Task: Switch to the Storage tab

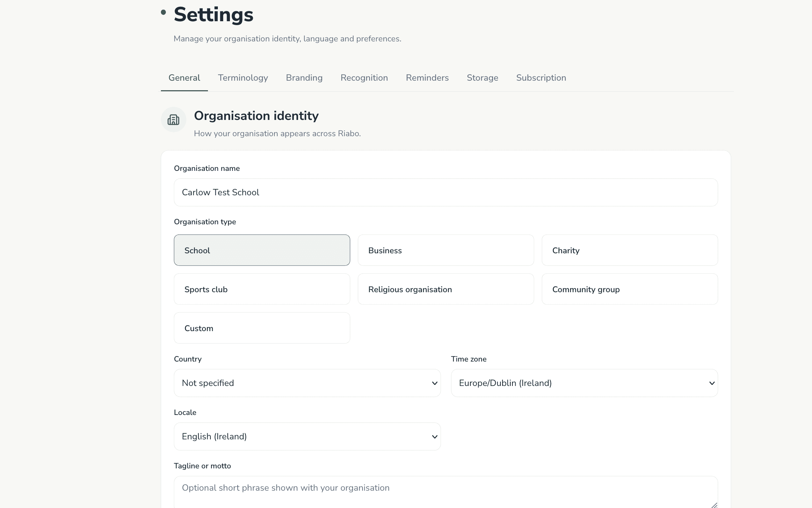Action: (x=482, y=78)
